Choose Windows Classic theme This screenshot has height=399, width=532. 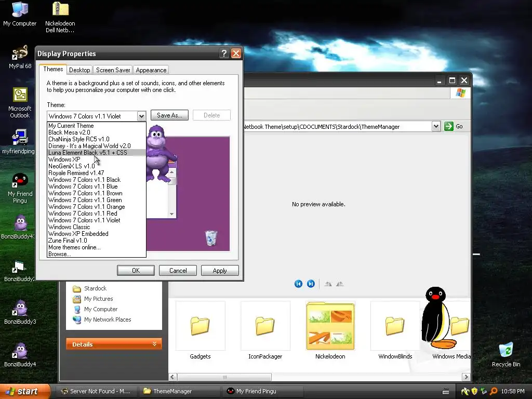click(96, 227)
